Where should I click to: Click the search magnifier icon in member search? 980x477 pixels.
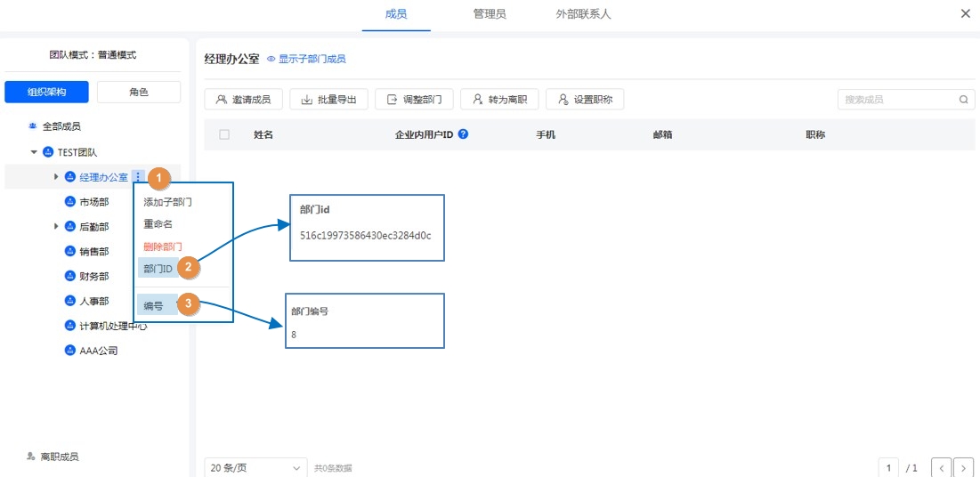(963, 100)
